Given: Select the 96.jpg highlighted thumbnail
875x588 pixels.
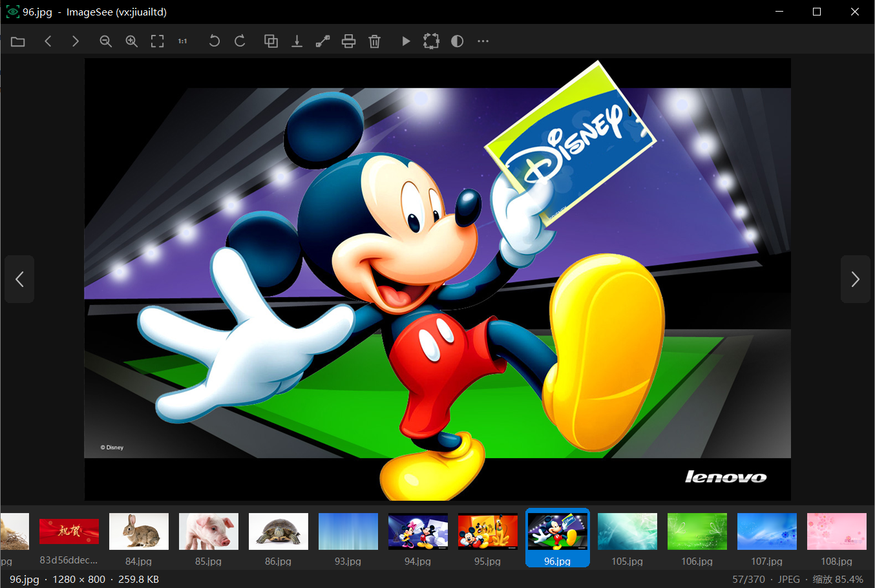Looking at the screenshot, I should point(558,538).
